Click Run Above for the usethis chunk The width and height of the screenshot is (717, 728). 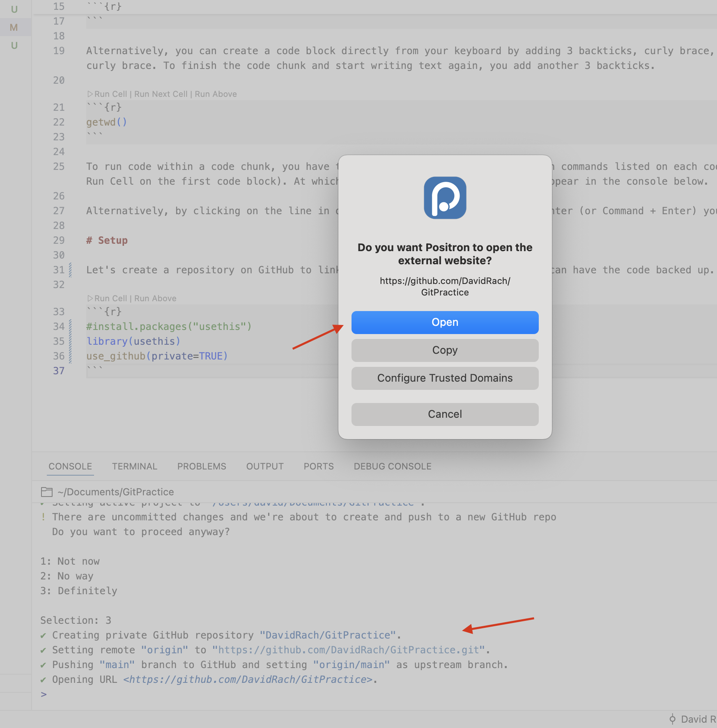click(155, 298)
